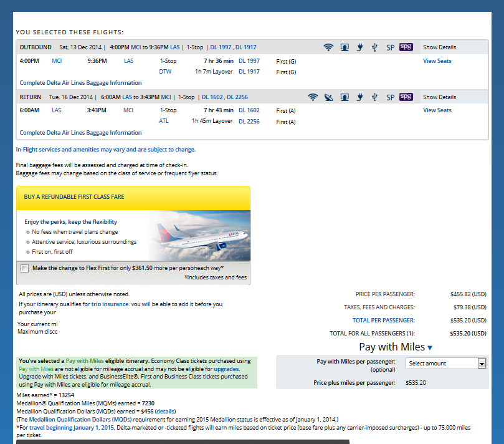The height and width of the screenshot is (444, 504).
Task: Click the personal video icon on outbound flight
Action: click(345, 47)
